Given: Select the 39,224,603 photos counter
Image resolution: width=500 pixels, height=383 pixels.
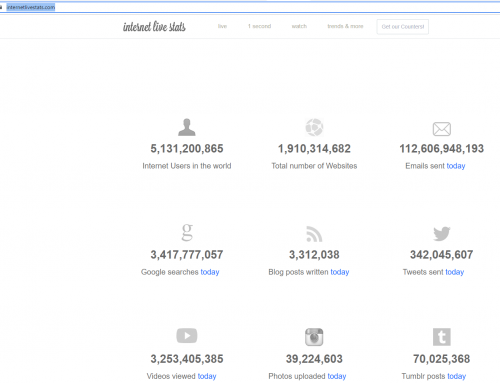Looking at the screenshot, I should 314,359.
